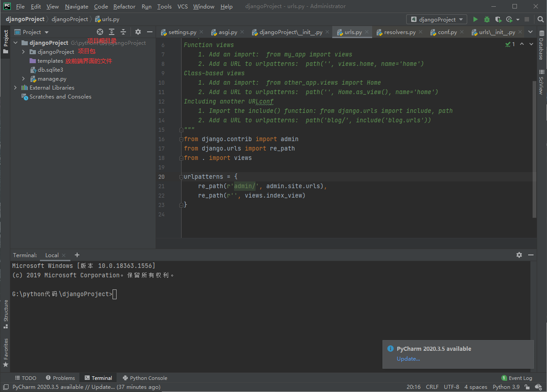Toggle the Database tool window
The height and width of the screenshot is (392, 547).
click(541, 48)
